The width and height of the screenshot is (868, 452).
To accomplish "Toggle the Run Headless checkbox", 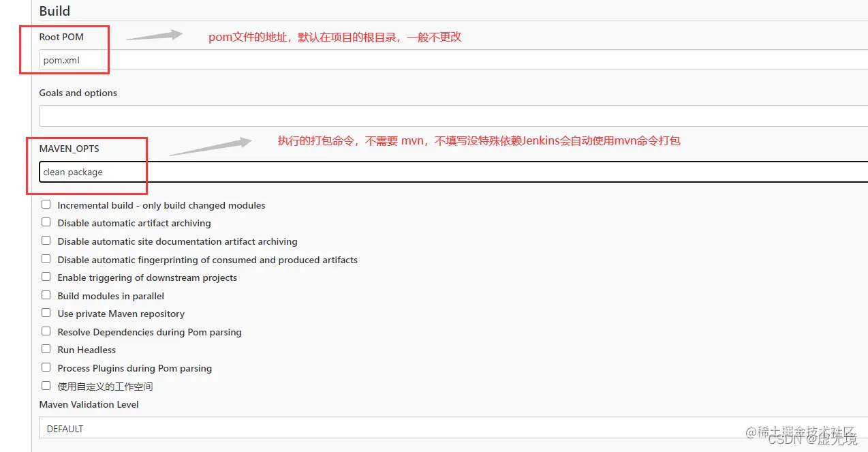I will click(46, 349).
